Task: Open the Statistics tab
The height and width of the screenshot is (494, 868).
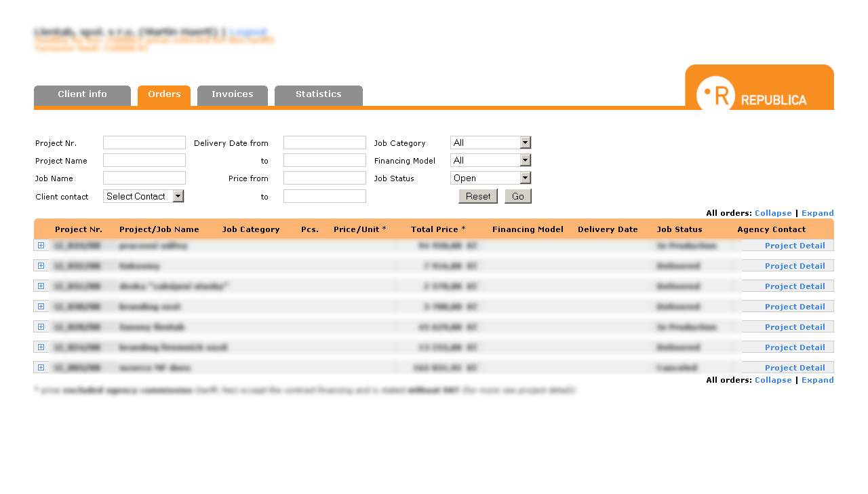Action: point(318,95)
